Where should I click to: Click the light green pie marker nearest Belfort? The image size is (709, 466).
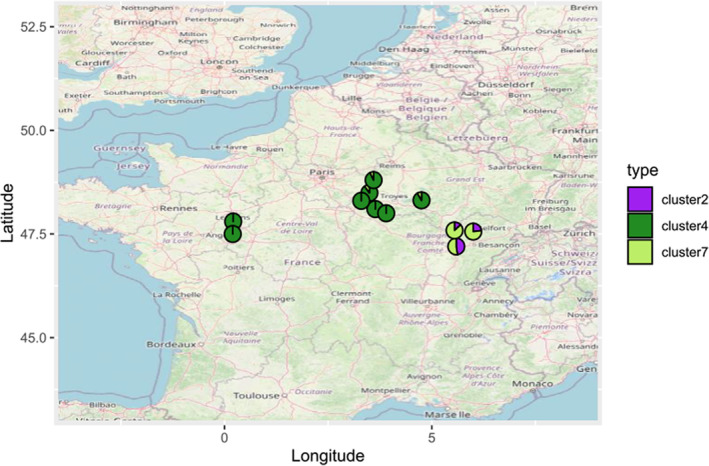473,232
